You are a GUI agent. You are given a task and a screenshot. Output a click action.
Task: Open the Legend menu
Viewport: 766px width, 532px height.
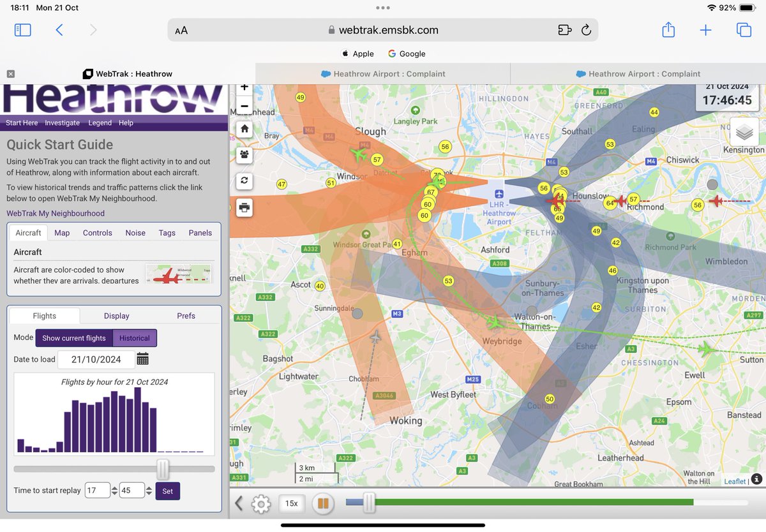pyautogui.click(x=100, y=122)
